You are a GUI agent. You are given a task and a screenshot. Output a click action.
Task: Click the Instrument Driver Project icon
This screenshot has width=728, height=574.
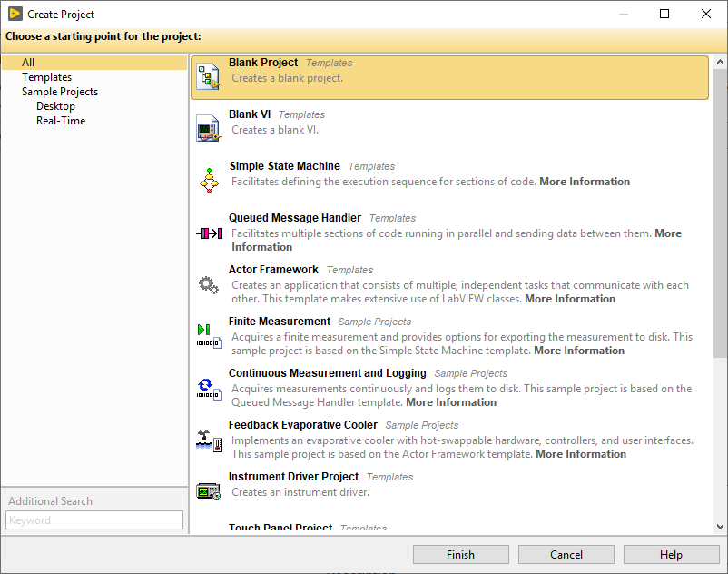click(209, 491)
